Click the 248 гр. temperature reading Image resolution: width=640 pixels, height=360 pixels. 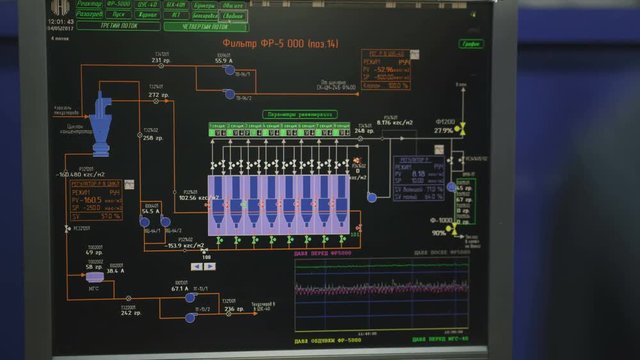(364, 131)
